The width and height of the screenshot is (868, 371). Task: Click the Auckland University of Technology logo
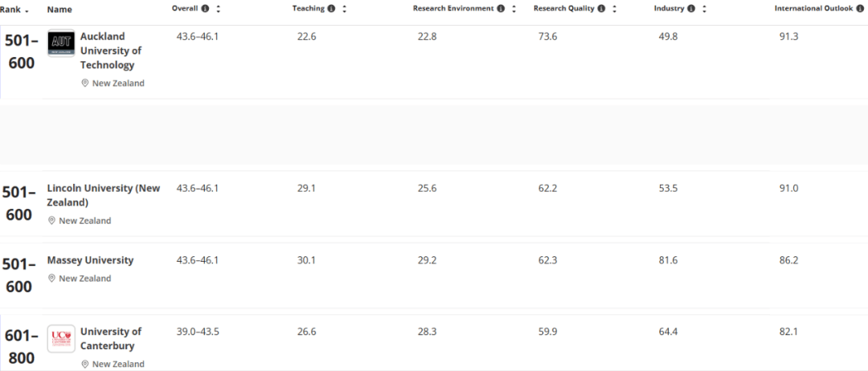click(x=61, y=43)
